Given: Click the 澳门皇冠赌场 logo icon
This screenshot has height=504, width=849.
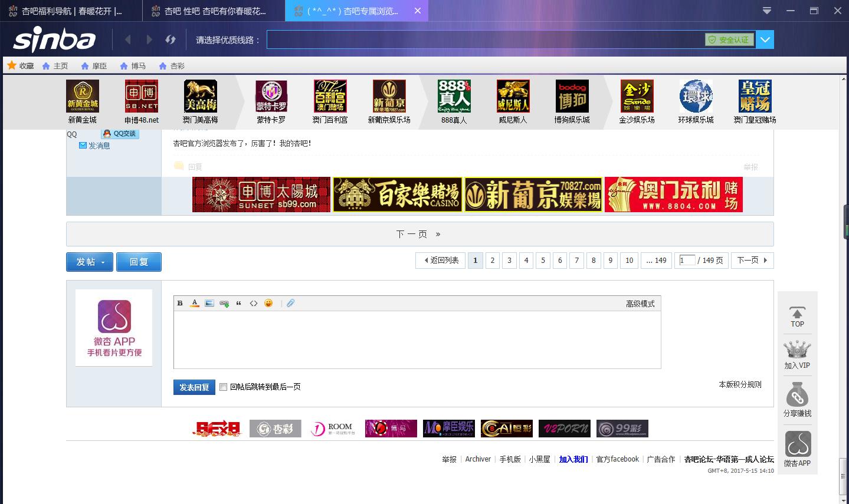Looking at the screenshot, I should point(755,96).
